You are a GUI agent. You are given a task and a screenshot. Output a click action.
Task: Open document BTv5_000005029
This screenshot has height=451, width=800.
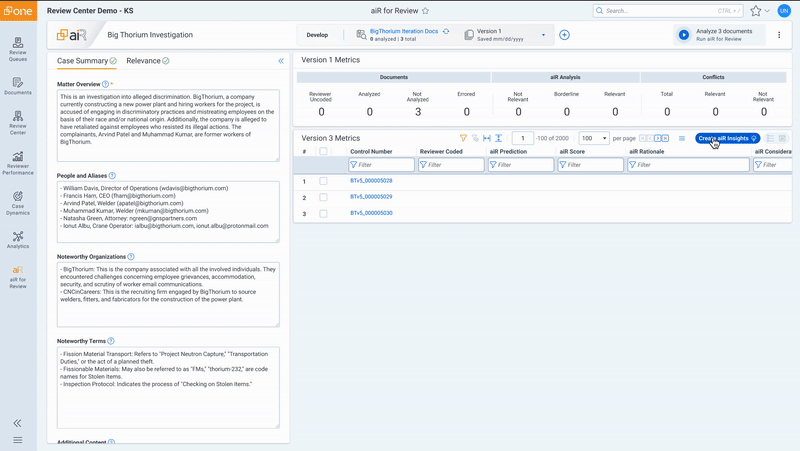pyautogui.click(x=371, y=197)
